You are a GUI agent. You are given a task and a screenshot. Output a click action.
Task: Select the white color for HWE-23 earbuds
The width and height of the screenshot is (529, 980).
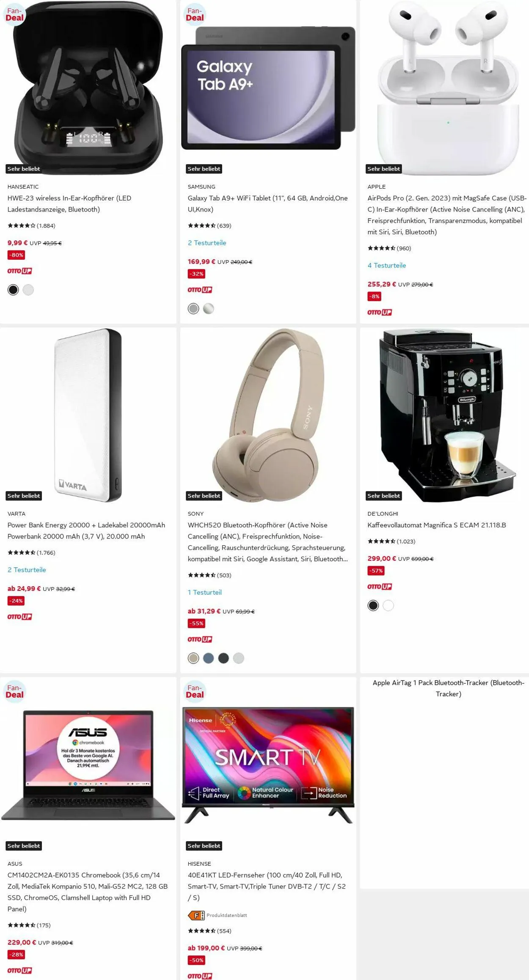pyautogui.click(x=28, y=290)
